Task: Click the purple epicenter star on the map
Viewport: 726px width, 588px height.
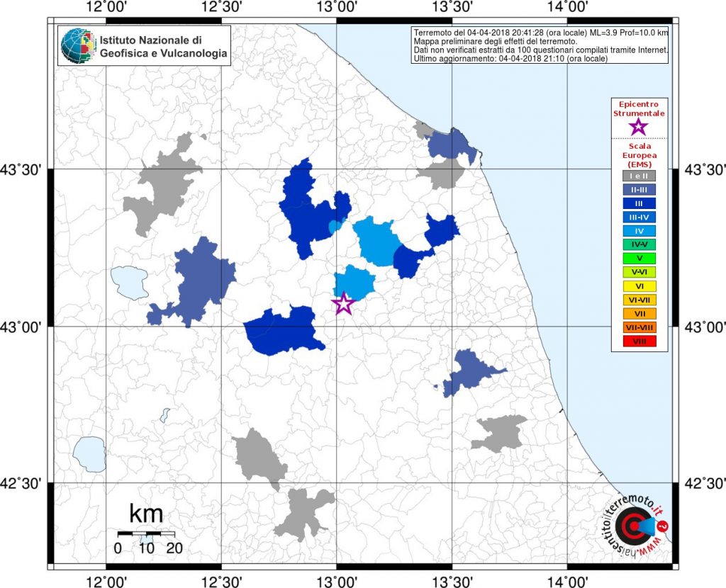Action: [344, 303]
